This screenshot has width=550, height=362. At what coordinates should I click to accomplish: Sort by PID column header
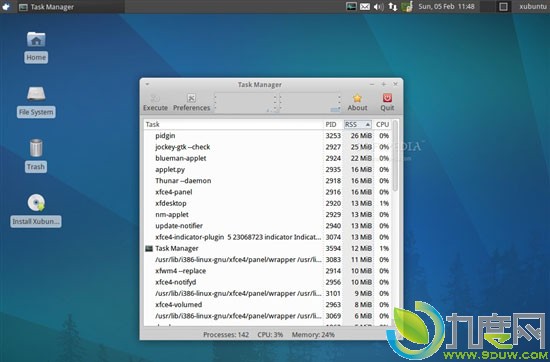point(333,125)
